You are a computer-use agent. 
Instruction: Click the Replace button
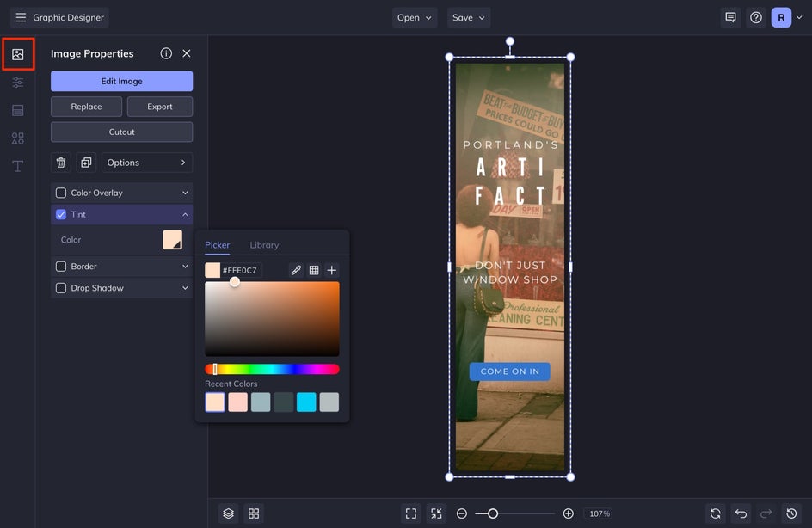coord(87,107)
